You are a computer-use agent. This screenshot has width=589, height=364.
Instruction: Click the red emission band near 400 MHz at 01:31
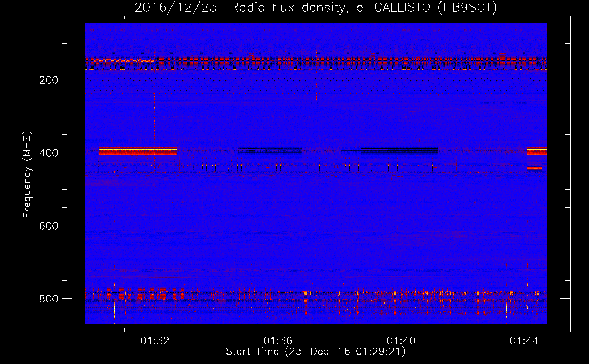(x=138, y=151)
